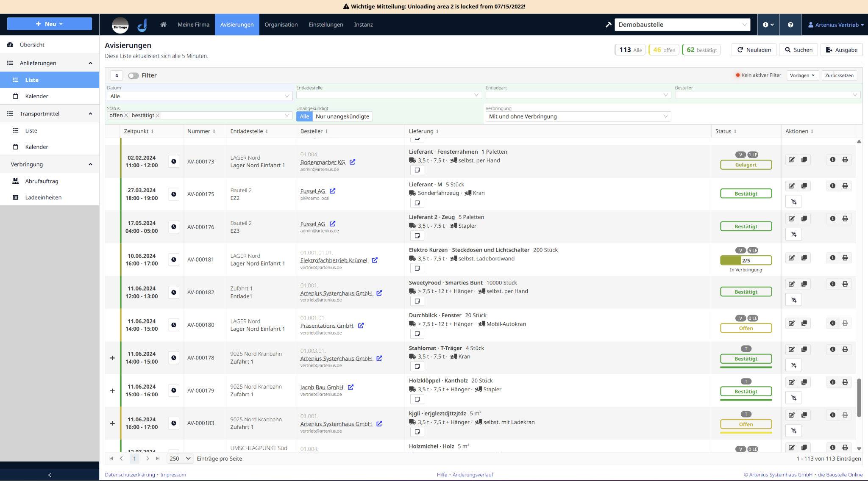The image size is (868, 481).
Task: Select the Alle option under Unangekündigt
Action: click(304, 116)
